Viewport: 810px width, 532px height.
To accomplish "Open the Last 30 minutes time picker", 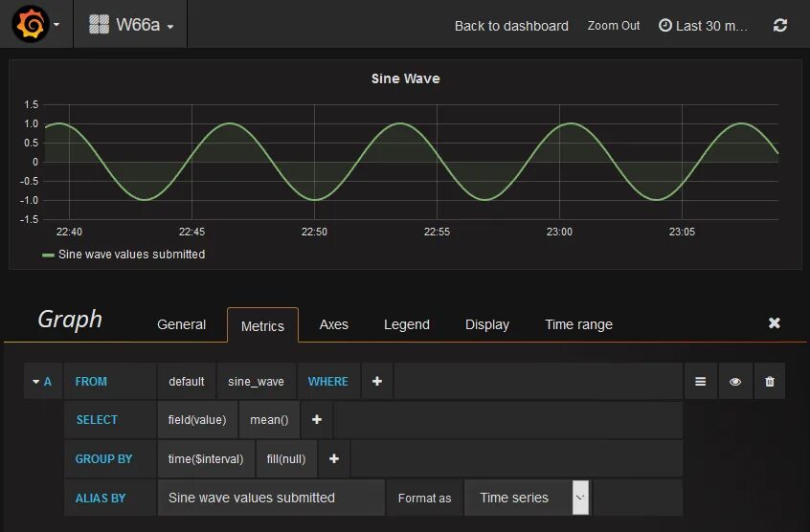I will pos(703,26).
